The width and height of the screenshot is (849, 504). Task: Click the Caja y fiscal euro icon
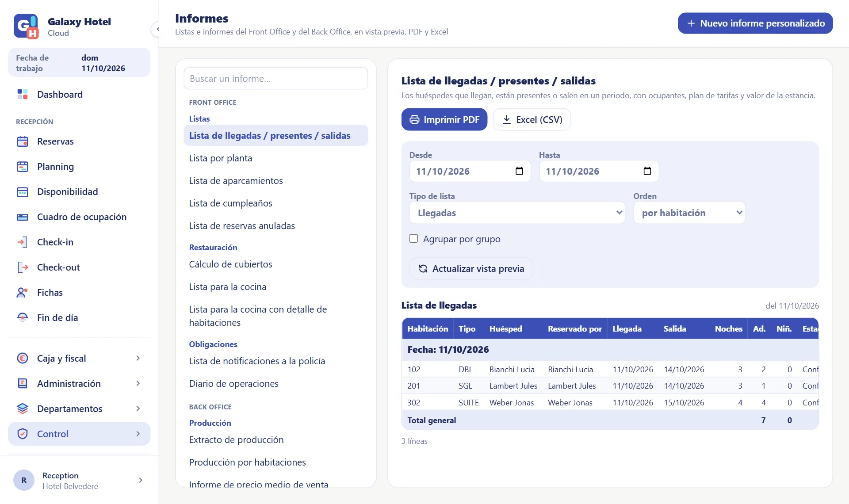click(23, 359)
